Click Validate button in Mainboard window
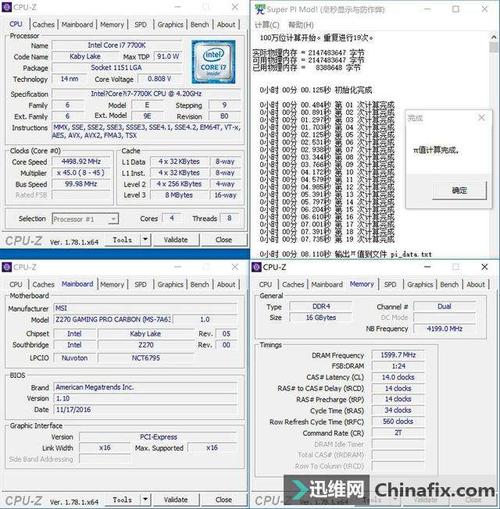500x509 pixels. pos(176,499)
